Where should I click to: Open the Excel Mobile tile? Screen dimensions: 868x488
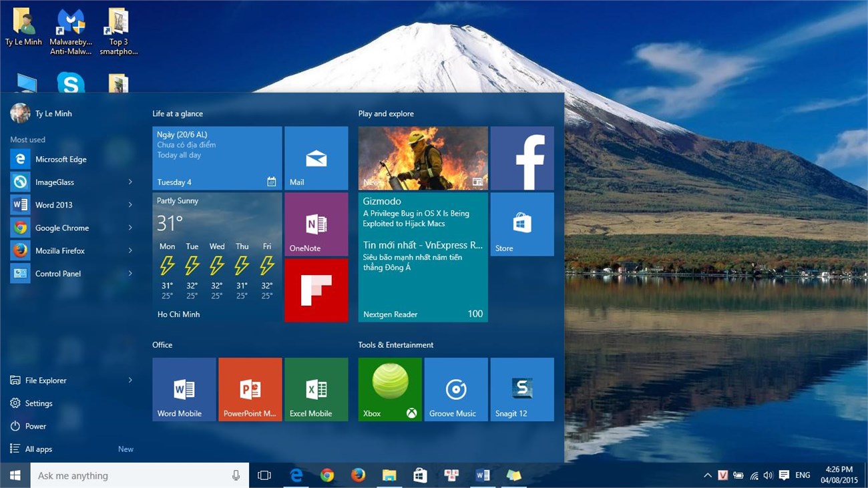[x=316, y=389]
